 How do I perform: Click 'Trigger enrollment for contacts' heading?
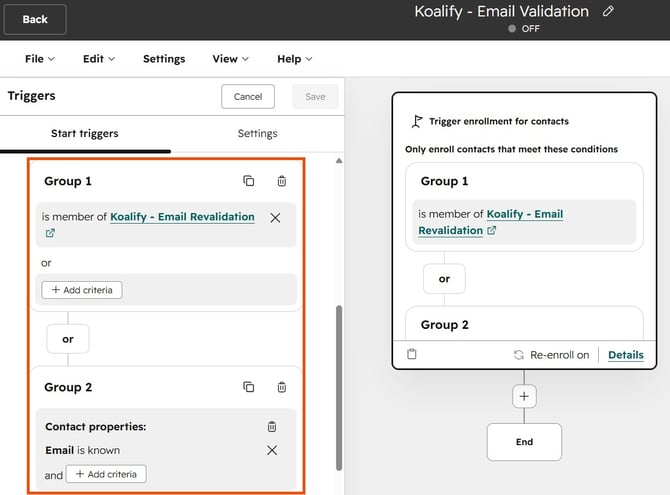(499, 121)
